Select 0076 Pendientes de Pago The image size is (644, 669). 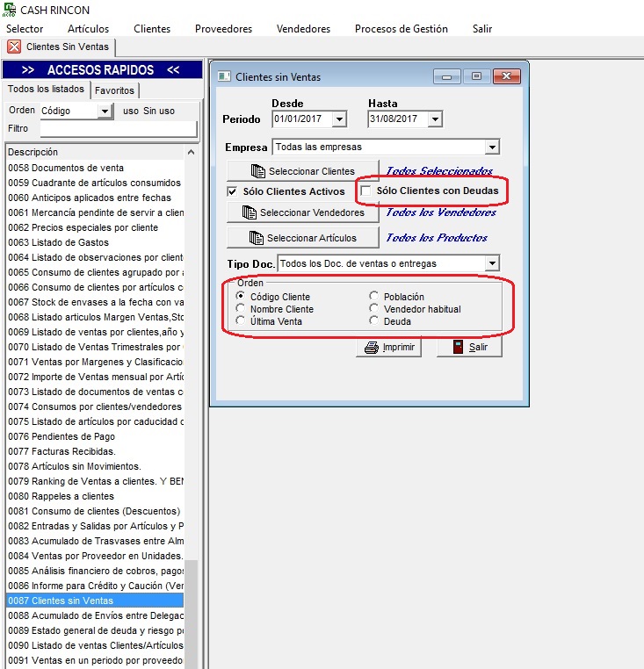(x=95, y=436)
